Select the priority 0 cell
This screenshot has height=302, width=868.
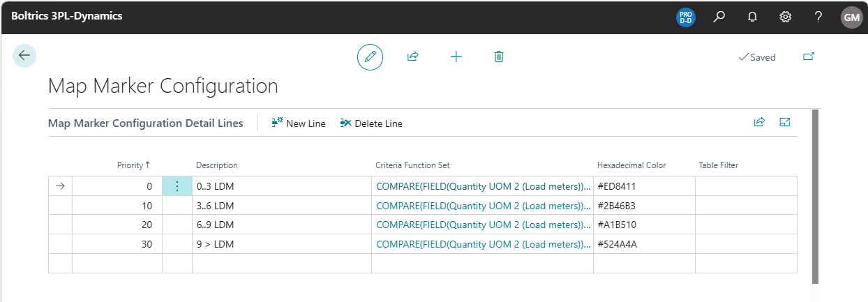coord(117,186)
